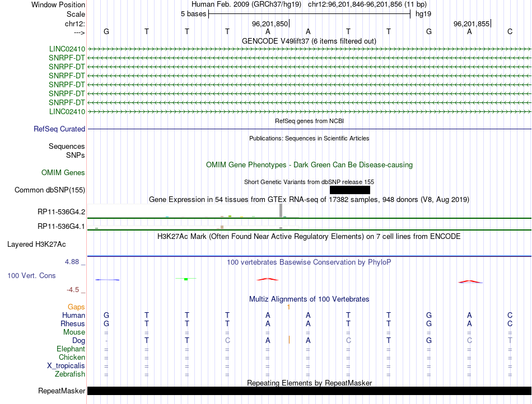Click the Human Feb. 2009 (GRCh37/hg19) title

pos(246,4)
